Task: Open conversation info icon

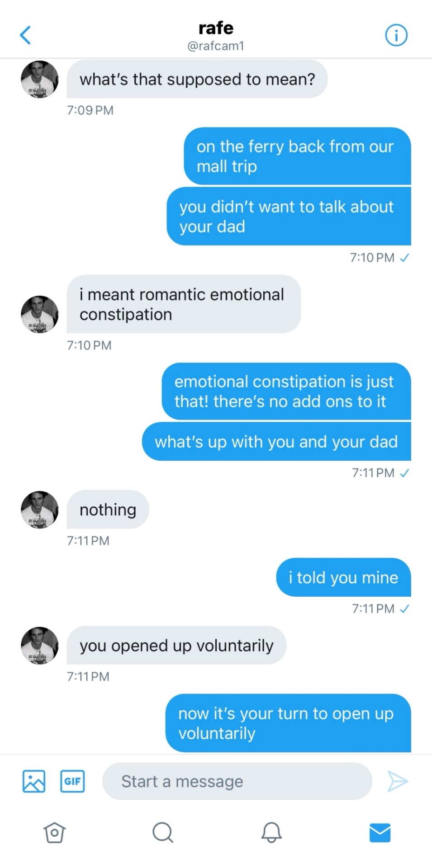Action: click(x=396, y=35)
